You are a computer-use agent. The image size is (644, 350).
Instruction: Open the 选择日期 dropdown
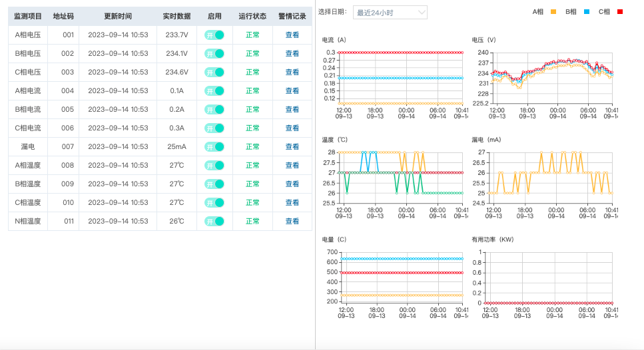[390, 13]
